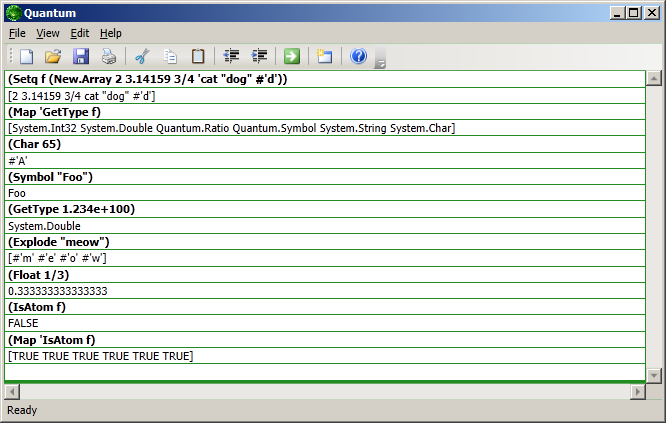Copy using the duplicate pages icon

170,56
